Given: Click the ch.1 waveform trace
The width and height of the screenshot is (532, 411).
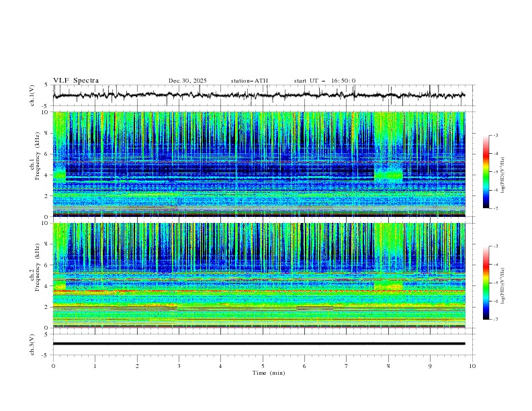Looking at the screenshot, I should point(259,95).
